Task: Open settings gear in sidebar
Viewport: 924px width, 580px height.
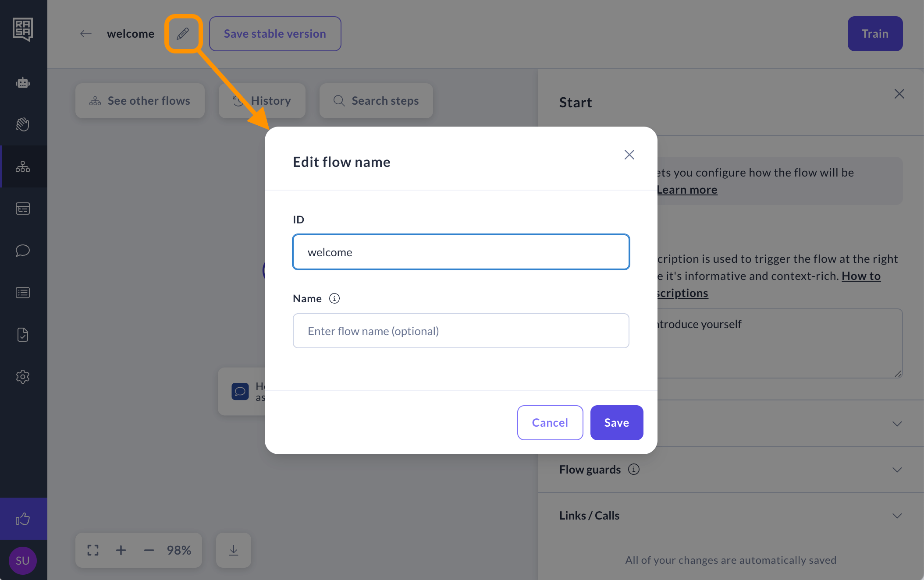Action: pos(23,377)
